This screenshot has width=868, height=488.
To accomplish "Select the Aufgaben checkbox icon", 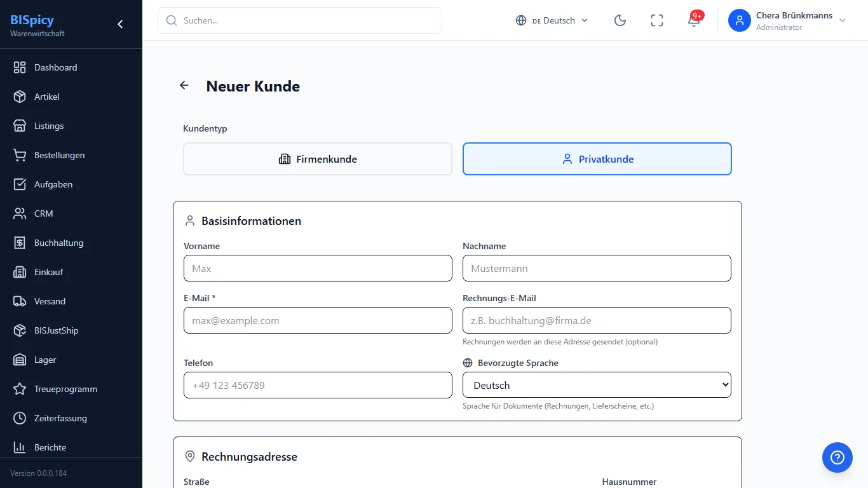I will pyautogui.click(x=20, y=184).
